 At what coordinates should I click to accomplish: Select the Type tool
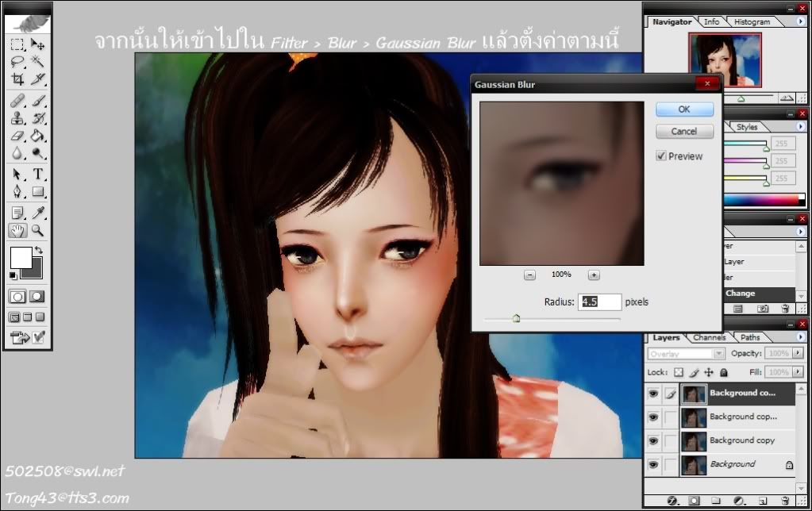37,174
